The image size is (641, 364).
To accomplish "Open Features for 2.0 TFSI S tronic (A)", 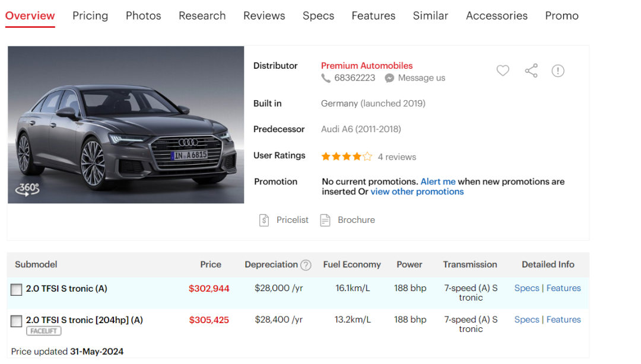I will tap(563, 289).
